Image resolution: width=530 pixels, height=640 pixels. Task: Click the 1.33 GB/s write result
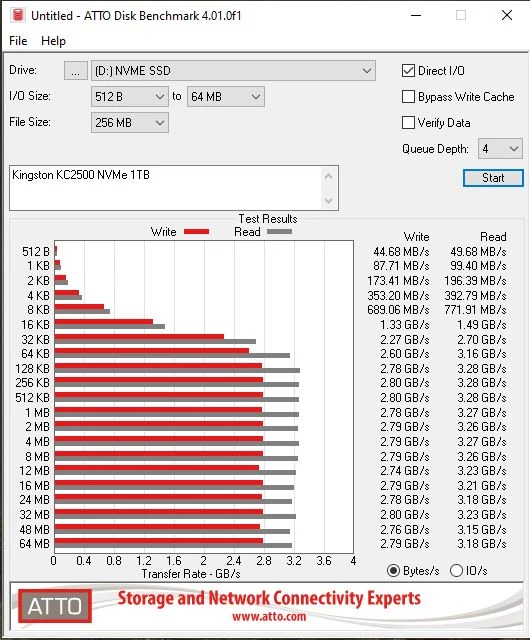click(405, 325)
